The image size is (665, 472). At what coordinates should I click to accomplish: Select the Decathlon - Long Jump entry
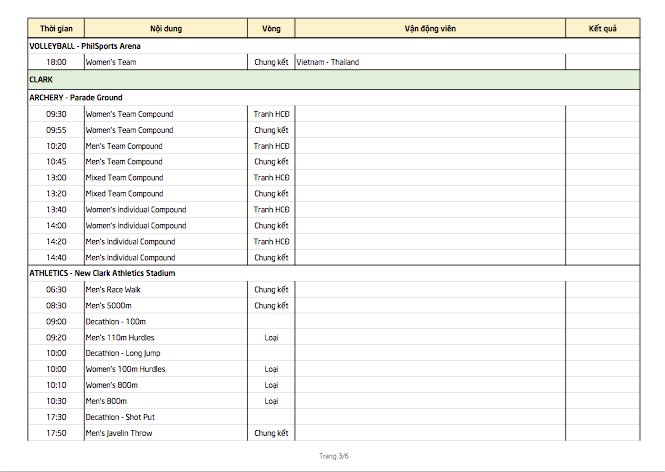point(123,353)
